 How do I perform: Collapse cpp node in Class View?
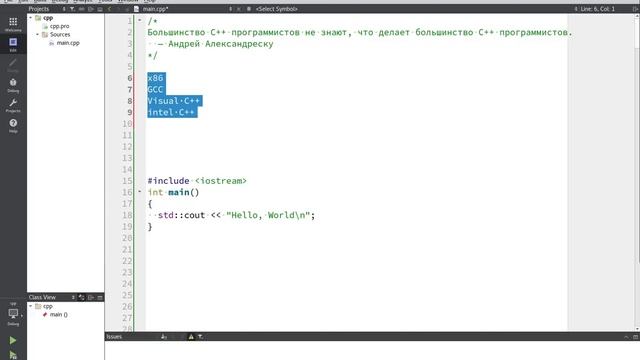(31, 306)
